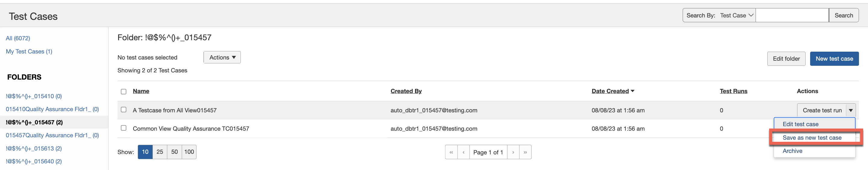The image size is (868, 170).
Task: Open the Create test run dropdown arrow
Action: click(851, 110)
